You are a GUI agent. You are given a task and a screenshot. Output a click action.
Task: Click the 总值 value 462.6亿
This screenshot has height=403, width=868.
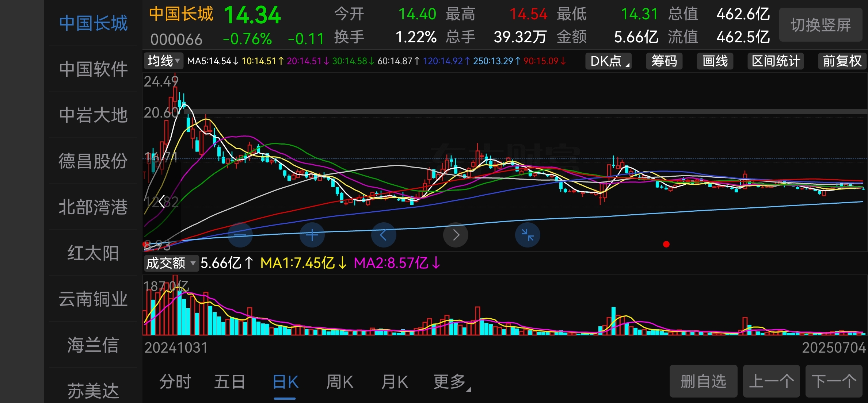tap(743, 14)
